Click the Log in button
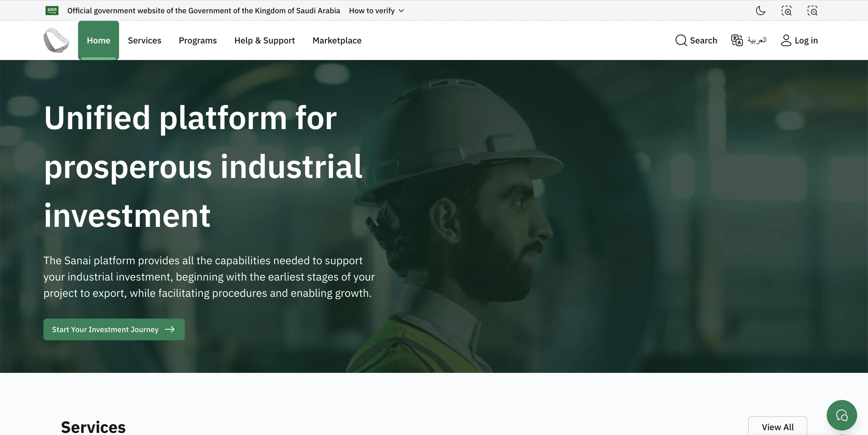Screen dimensions: 868x435 pos(799,40)
